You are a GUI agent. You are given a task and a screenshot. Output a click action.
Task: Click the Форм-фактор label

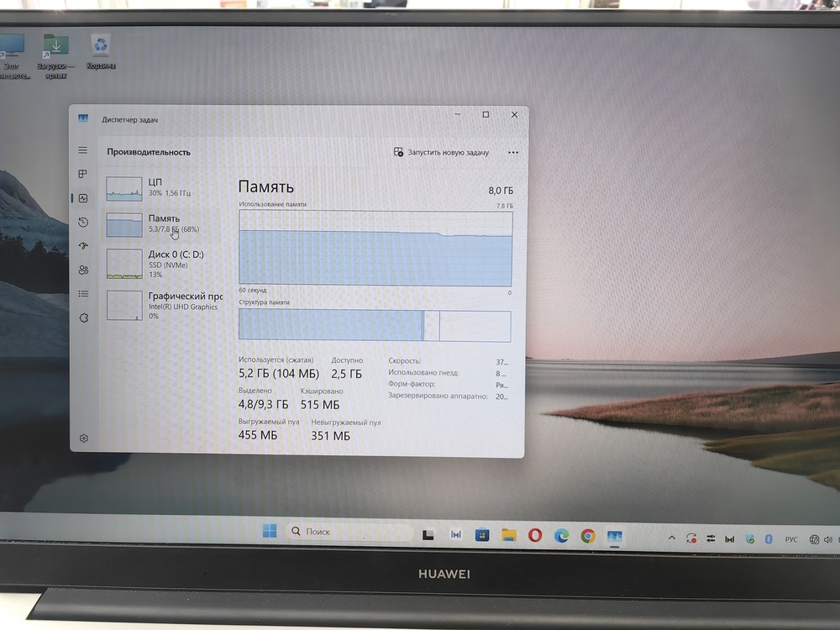point(412,384)
